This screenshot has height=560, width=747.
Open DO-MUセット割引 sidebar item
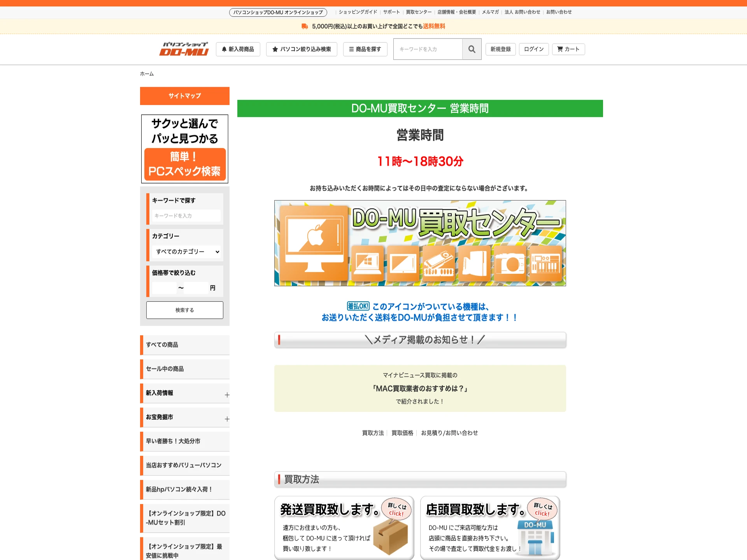click(185, 518)
